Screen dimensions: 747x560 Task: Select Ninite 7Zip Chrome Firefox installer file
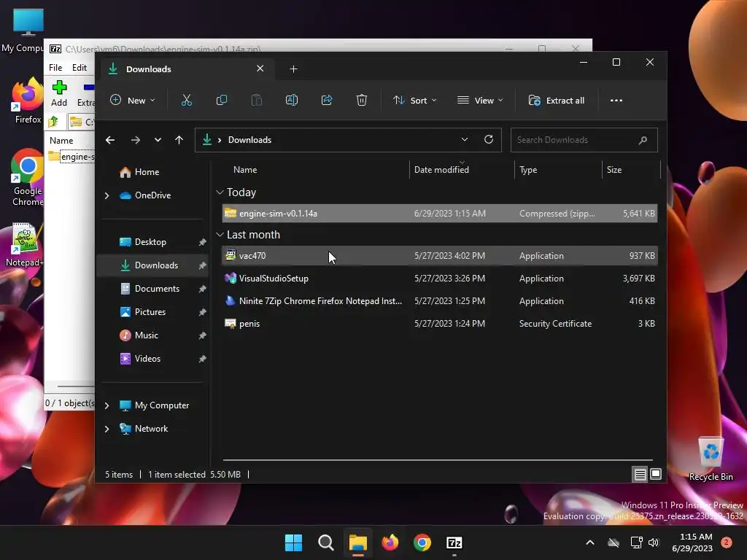pos(439,301)
